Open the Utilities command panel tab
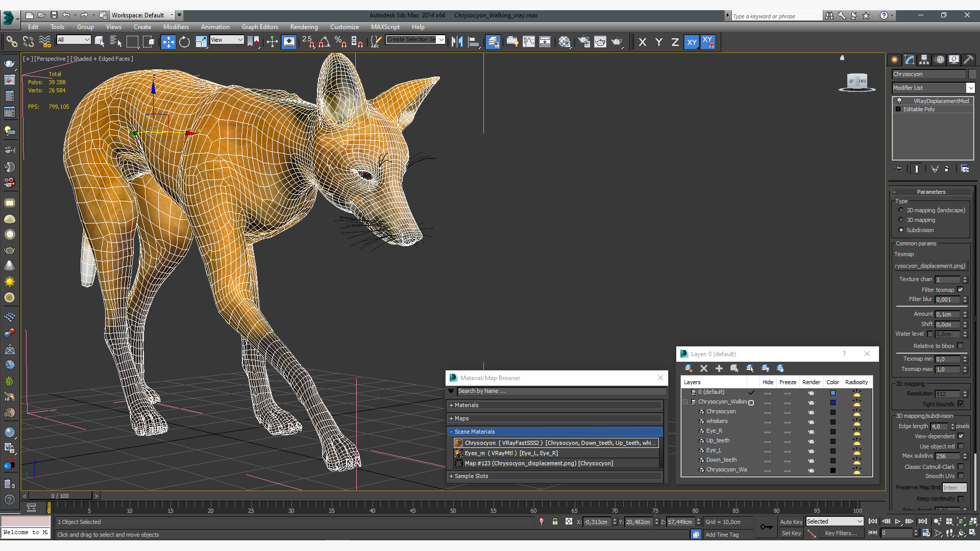This screenshot has width=980, height=551. coord(968,60)
